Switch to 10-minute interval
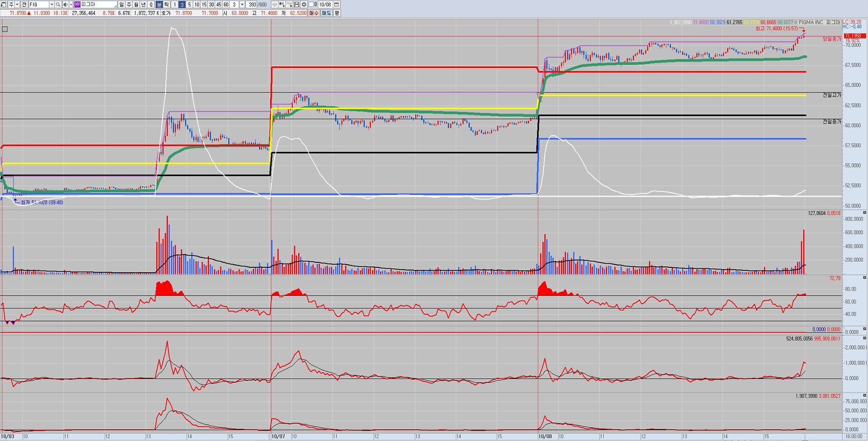The image size is (868, 441). [x=197, y=5]
